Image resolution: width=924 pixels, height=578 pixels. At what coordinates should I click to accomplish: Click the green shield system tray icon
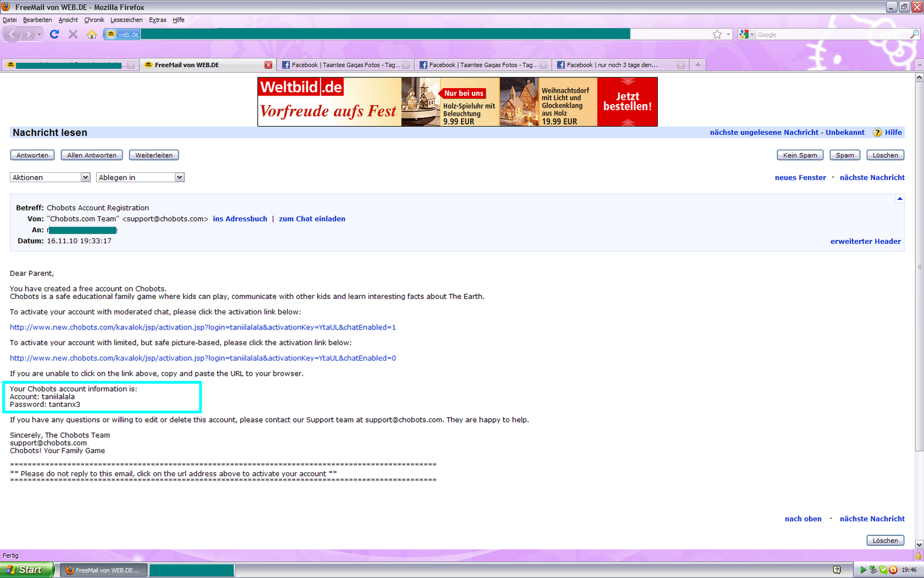coord(883,570)
